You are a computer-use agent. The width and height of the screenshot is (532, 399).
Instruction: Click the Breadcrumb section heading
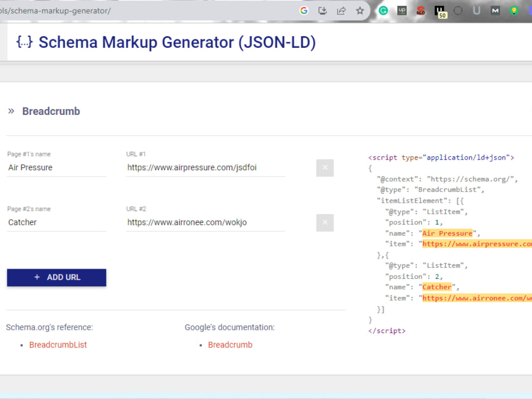51,111
